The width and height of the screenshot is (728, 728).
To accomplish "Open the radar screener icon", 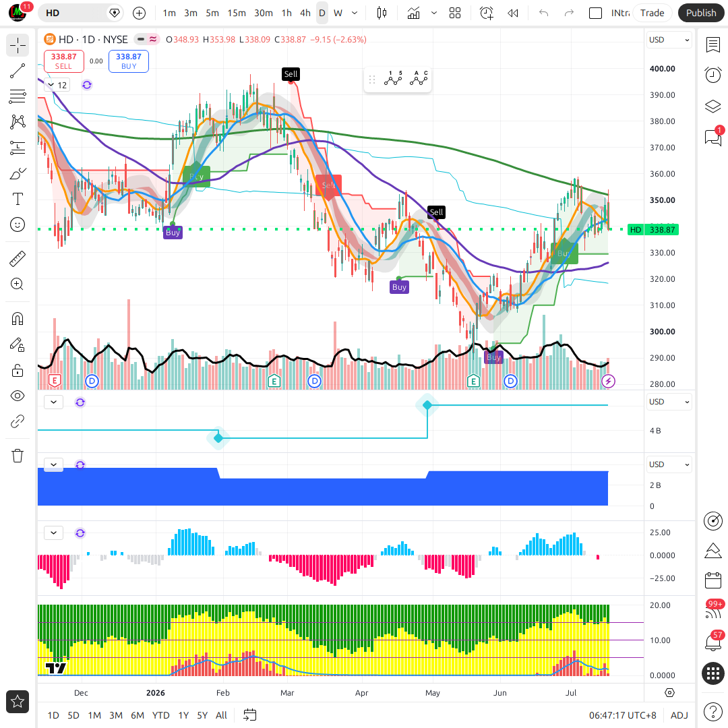I will click(x=712, y=521).
